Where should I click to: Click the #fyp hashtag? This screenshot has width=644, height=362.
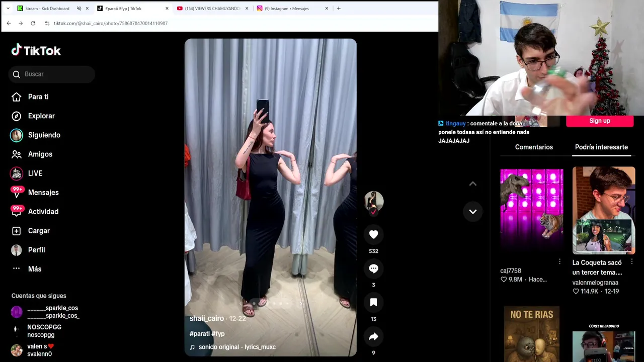(x=218, y=334)
